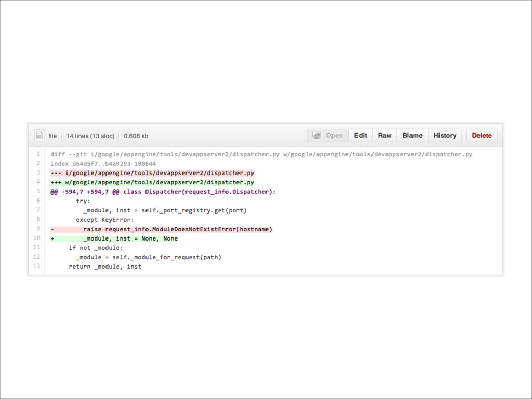Click the 'self._port_registry.get(port)' line
The height and width of the screenshot is (399, 532).
(x=165, y=210)
